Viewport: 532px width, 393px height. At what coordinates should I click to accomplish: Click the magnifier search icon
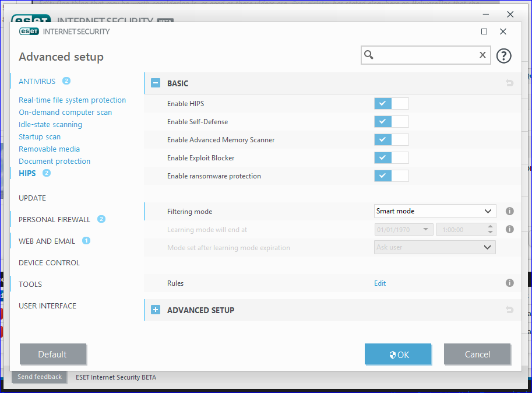[369, 55]
